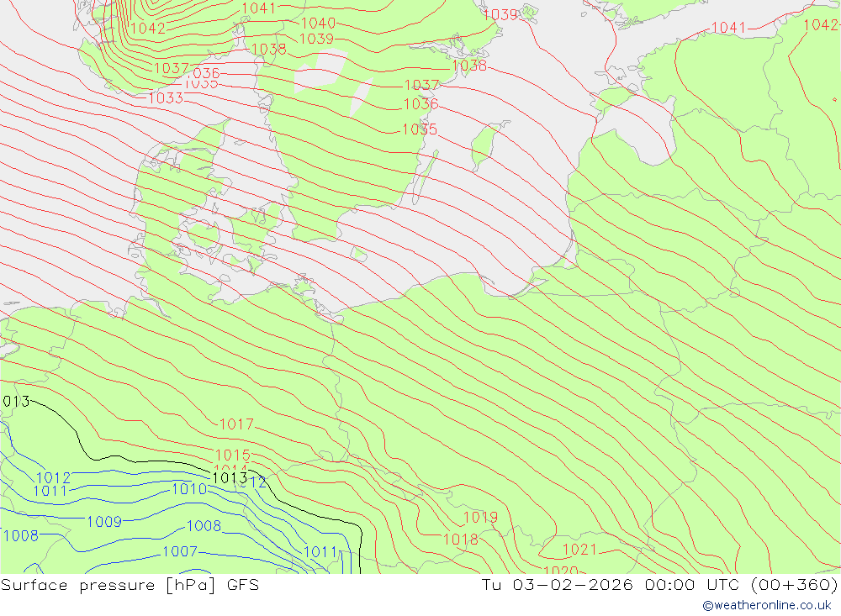Click the 1017 isobar label
Image resolution: width=841 pixels, height=616 pixels.
(x=236, y=424)
